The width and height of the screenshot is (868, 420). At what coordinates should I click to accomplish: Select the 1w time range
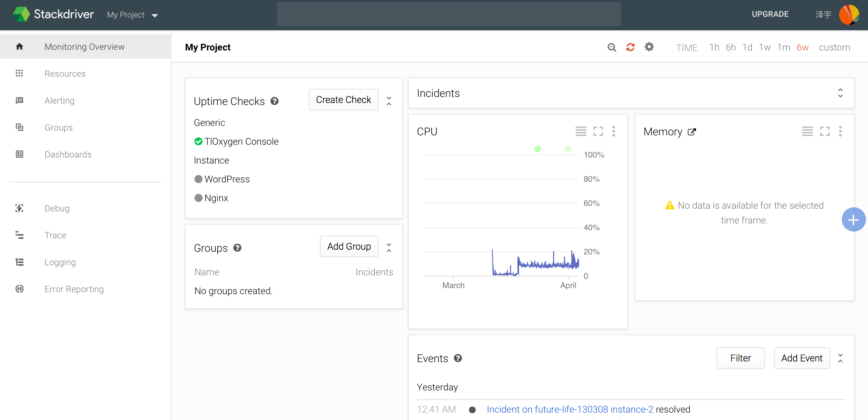click(x=765, y=47)
